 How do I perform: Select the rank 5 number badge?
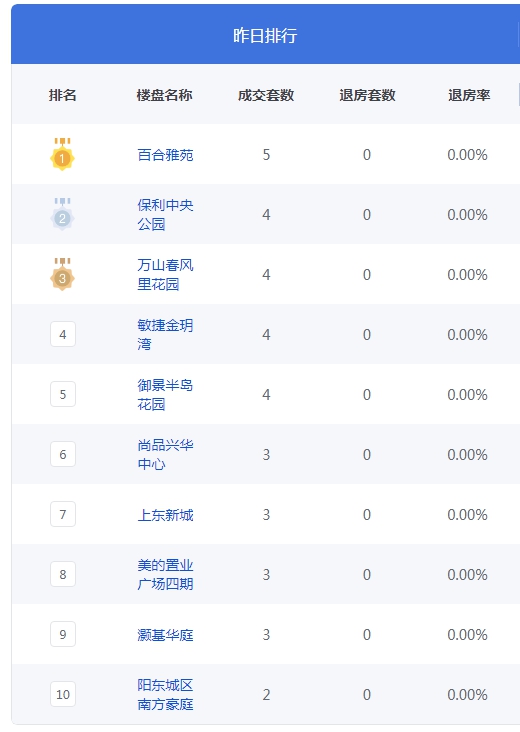coord(63,394)
